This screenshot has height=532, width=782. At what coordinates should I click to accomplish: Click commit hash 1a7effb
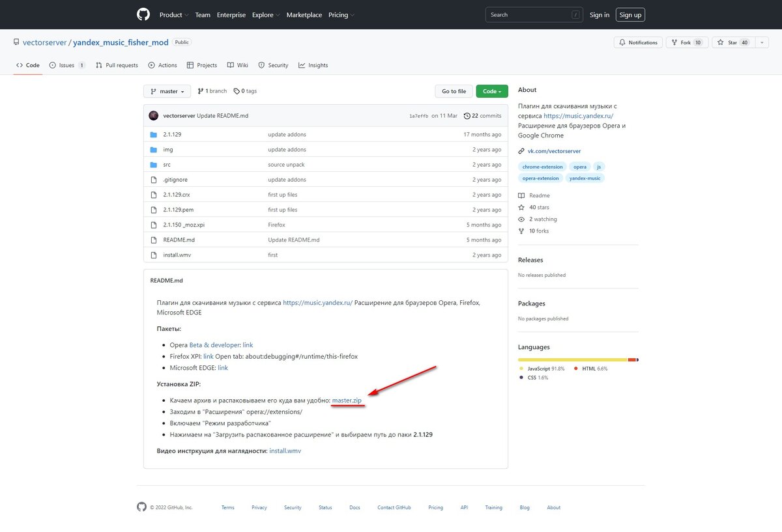(418, 116)
